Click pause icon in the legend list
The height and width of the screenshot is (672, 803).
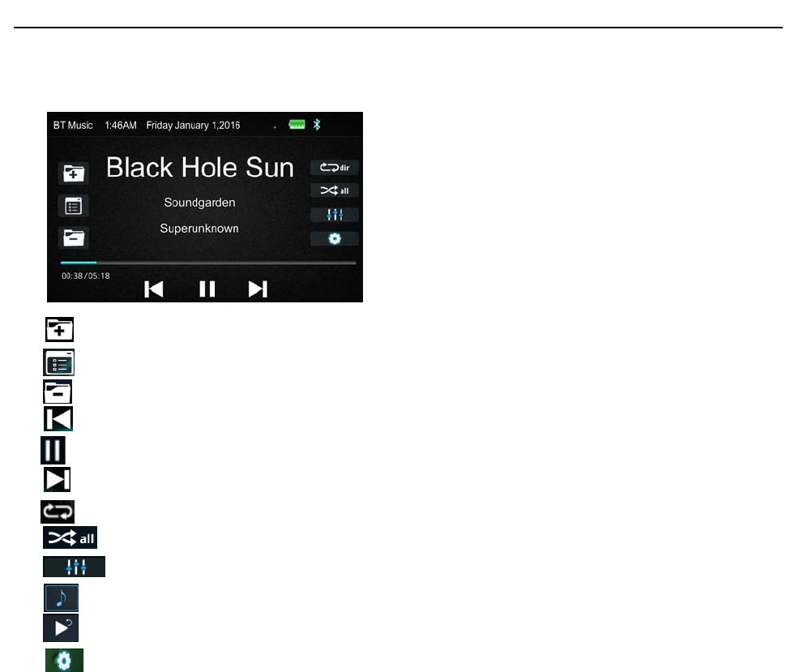pos(53,450)
